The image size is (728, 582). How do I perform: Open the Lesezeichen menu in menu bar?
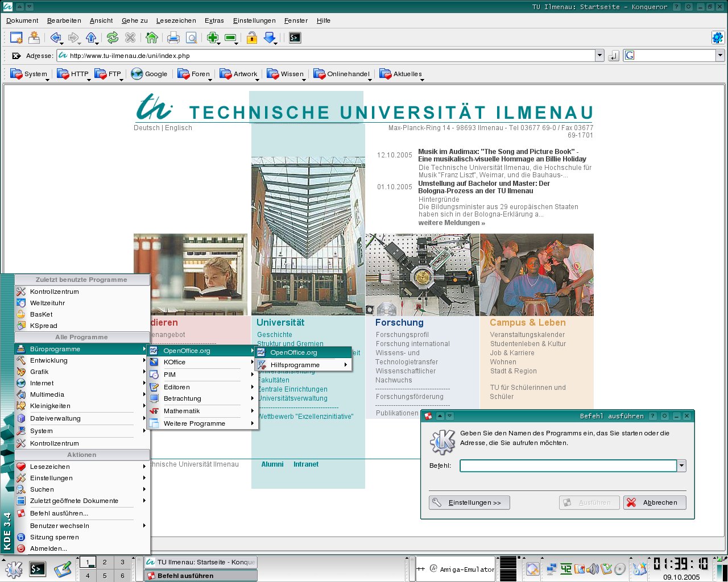coord(176,20)
